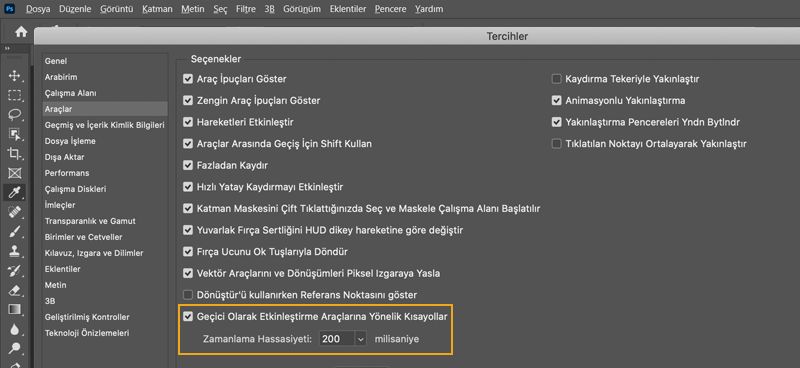Open Geçmiş ve İçerik Kimlik Bilgileri category
Viewport: 800px width, 368px height.
105,125
